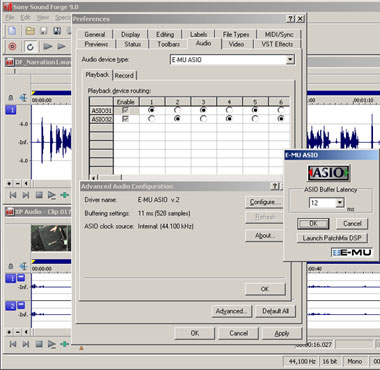Click Play All in the main transport toolbar
This screenshot has height=370, width=380.
[x=48, y=47]
